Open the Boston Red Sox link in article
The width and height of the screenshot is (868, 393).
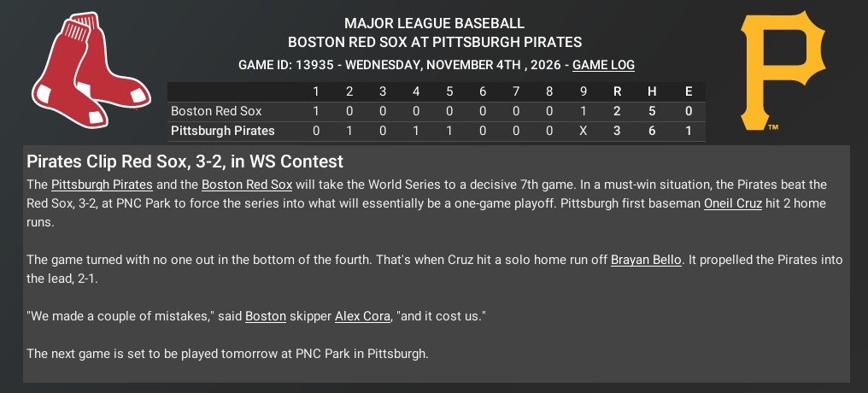coord(247,185)
